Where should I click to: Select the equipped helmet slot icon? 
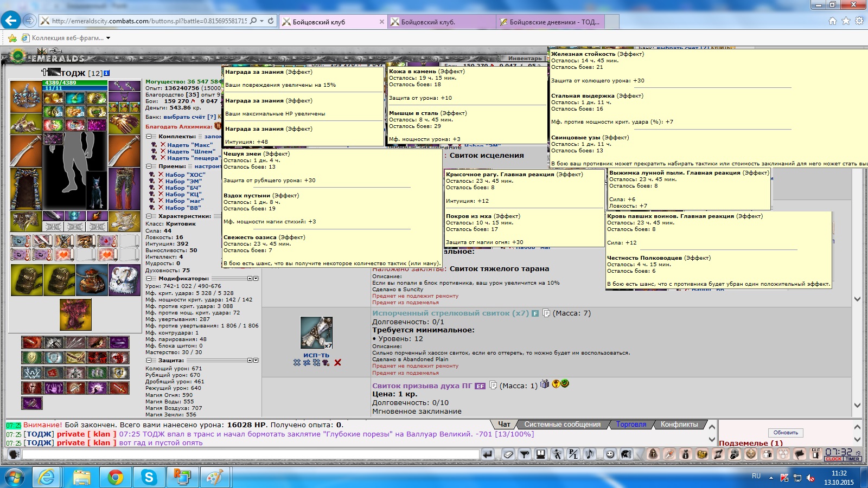tap(26, 97)
